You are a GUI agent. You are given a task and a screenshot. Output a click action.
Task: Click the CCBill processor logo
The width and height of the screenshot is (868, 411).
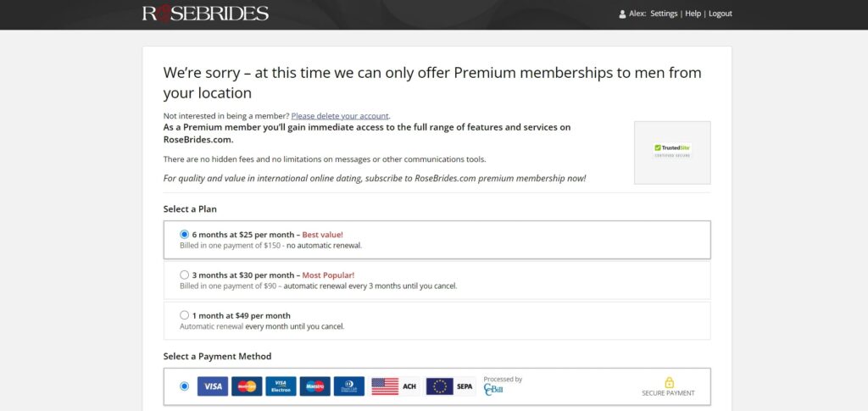494,390
